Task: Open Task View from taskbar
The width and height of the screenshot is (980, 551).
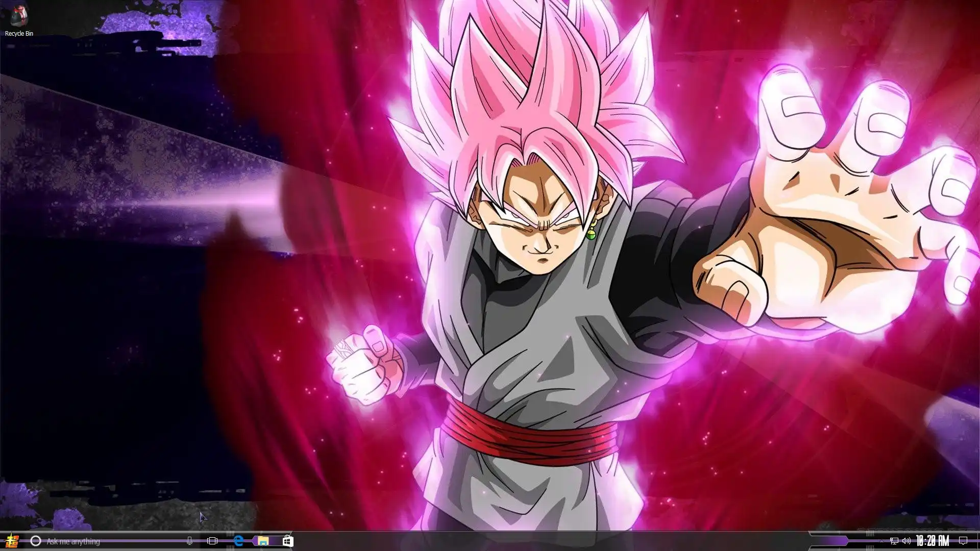Action: coord(212,541)
